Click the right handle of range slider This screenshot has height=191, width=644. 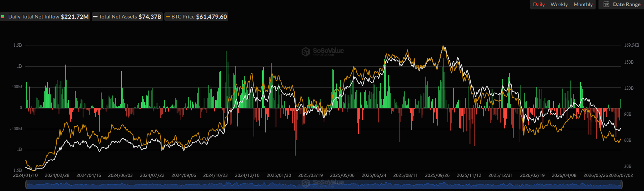pyautogui.click(x=621, y=184)
